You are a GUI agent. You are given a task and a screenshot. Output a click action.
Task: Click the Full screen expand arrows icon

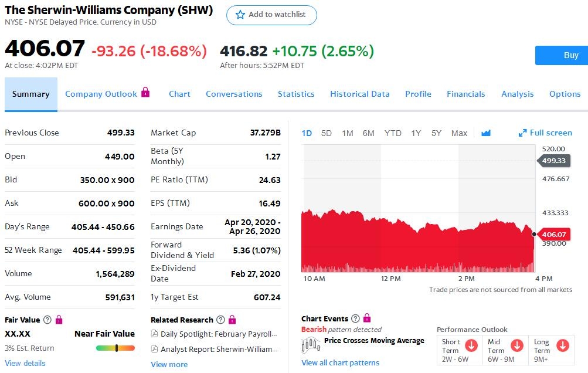coord(522,133)
